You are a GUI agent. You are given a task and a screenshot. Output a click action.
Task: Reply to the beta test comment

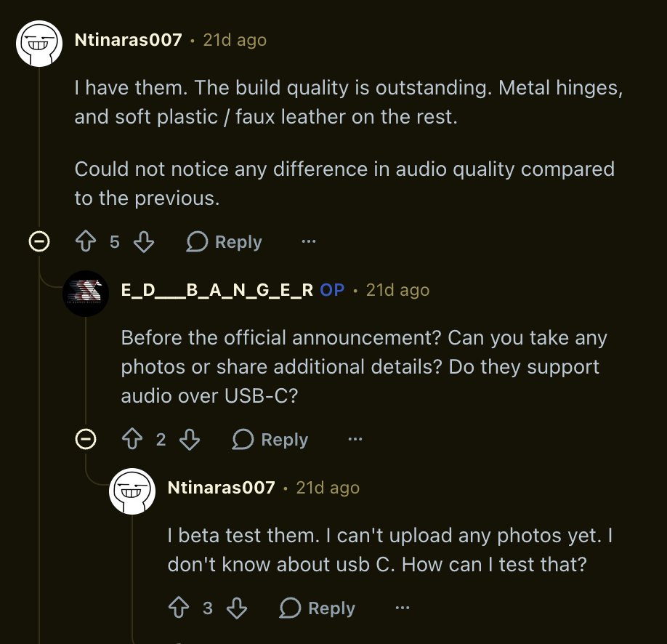click(x=318, y=608)
